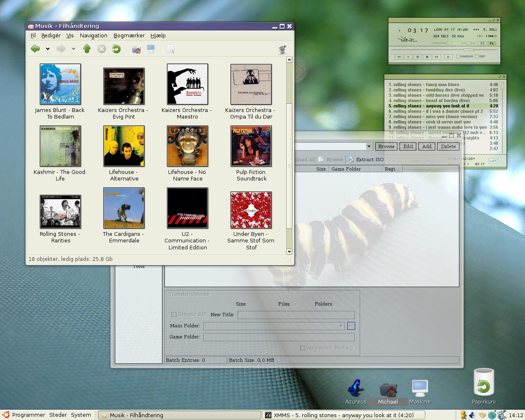The width and height of the screenshot is (525, 420).
Task: Open the Navigation menu
Action: tap(94, 36)
